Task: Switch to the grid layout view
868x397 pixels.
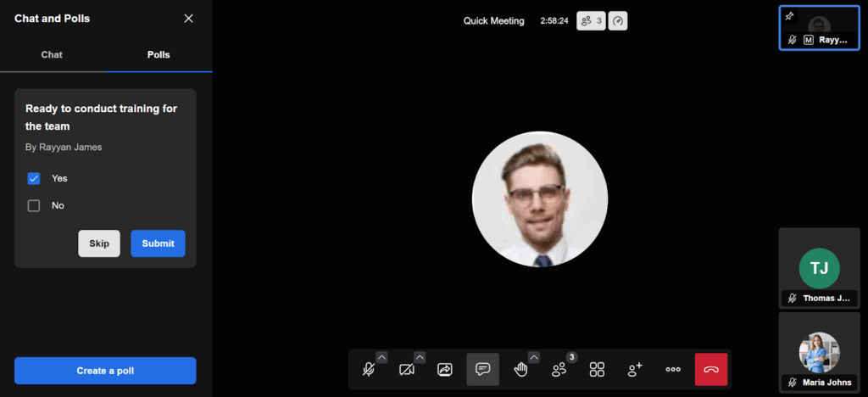Action: [597, 370]
